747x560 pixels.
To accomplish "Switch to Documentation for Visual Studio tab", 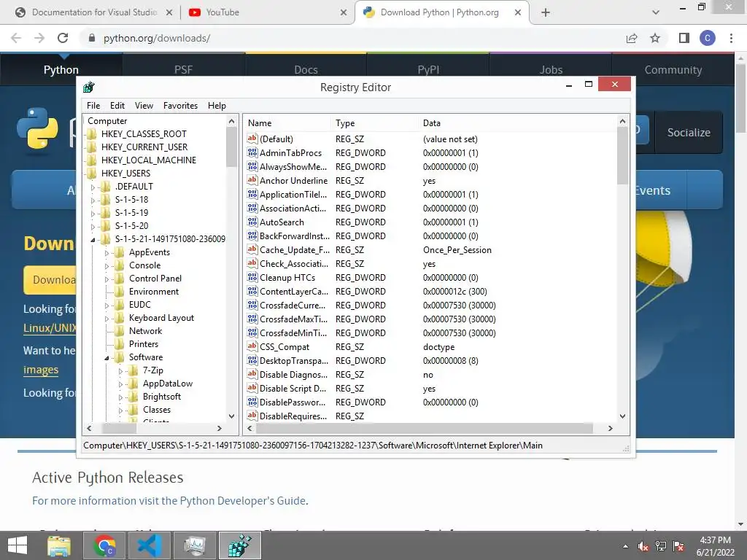I will 94,12.
